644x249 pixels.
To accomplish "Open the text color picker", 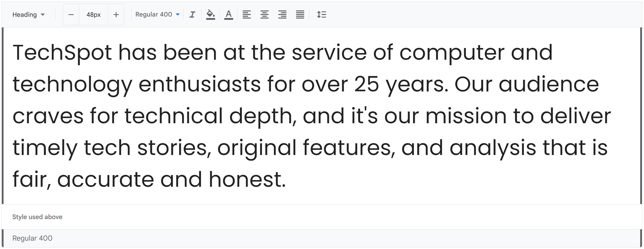I will point(228,15).
